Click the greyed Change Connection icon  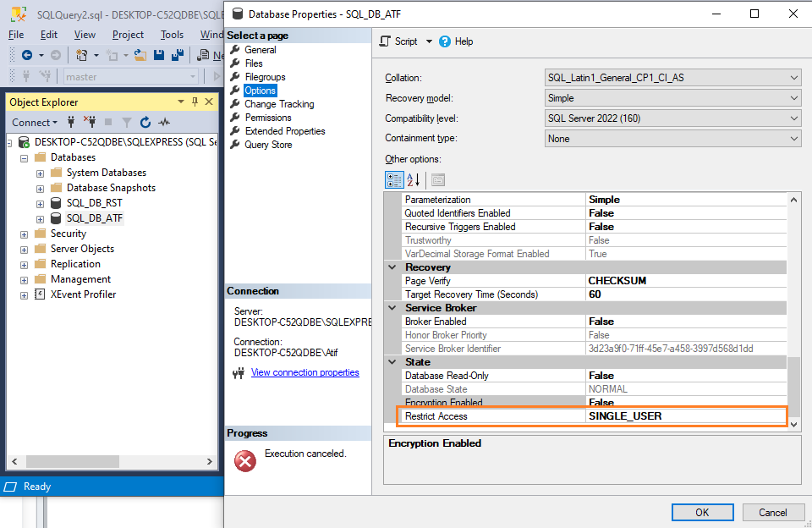click(46, 77)
